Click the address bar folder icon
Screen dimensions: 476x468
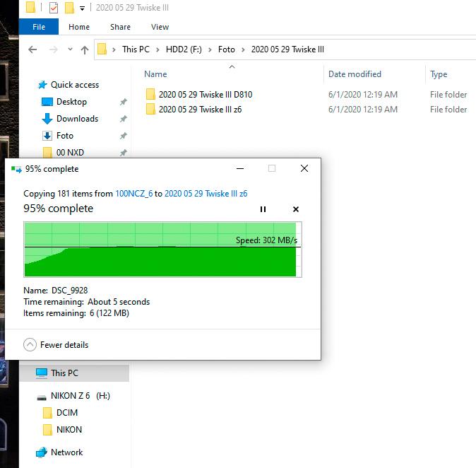102,49
